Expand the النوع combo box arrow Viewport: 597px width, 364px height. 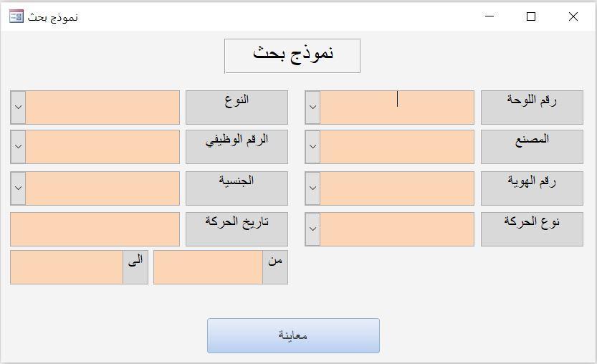(x=18, y=107)
